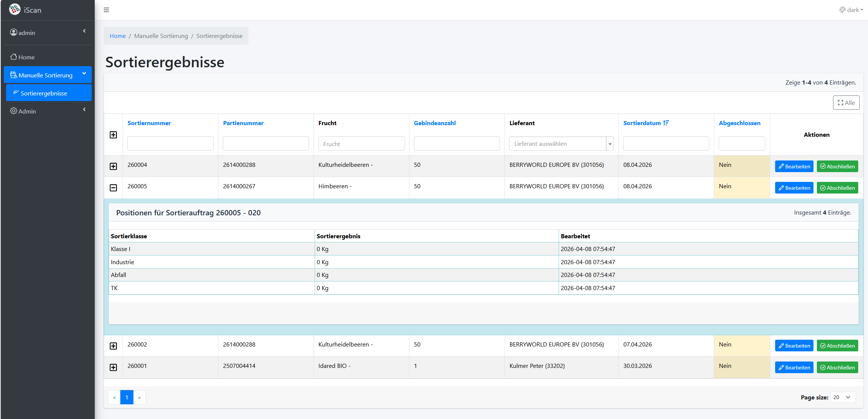Click Bearbeiten for row 260002
The image size is (868, 419).
tap(794, 346)
